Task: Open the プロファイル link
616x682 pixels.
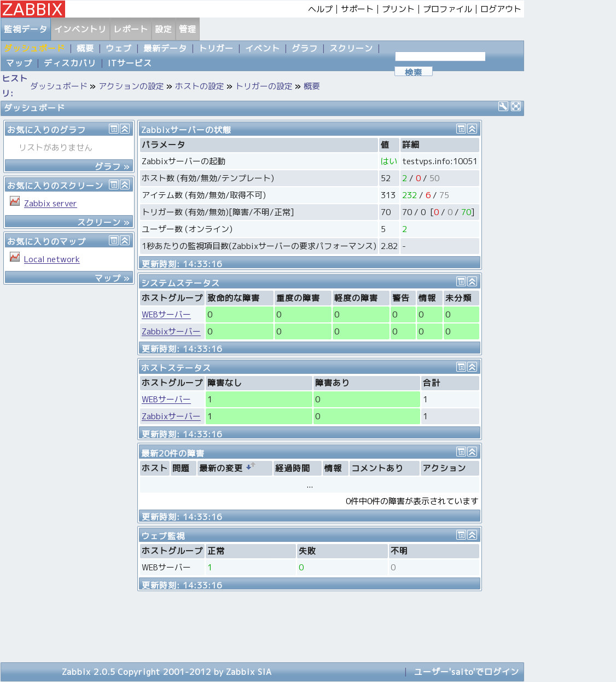Action: click(x=448, y=9)
